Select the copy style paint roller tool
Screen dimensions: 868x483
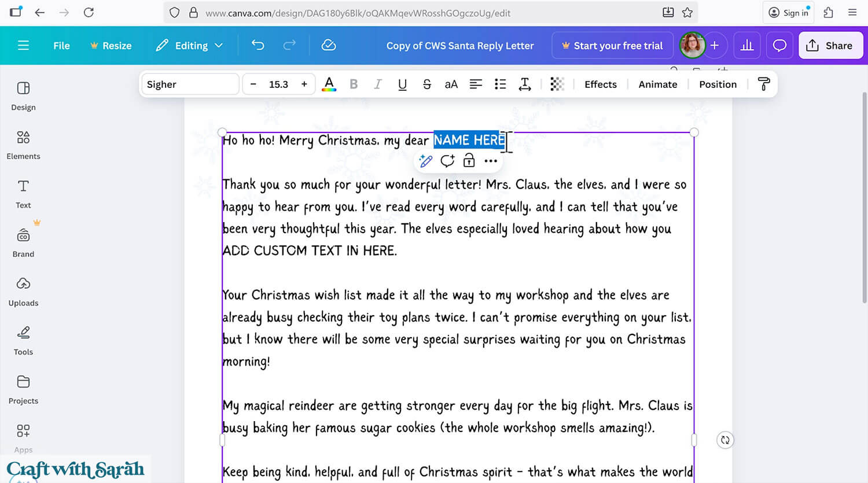764,84
